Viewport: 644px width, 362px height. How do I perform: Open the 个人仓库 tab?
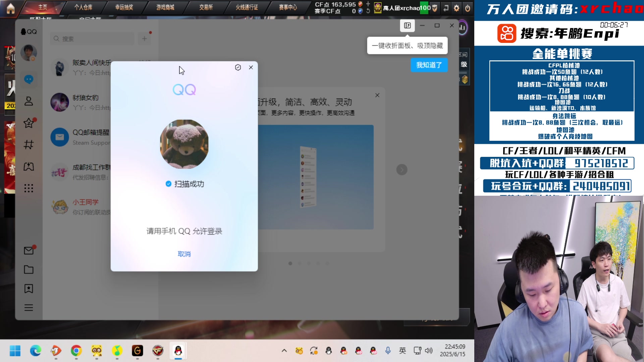tap(83, 7)
